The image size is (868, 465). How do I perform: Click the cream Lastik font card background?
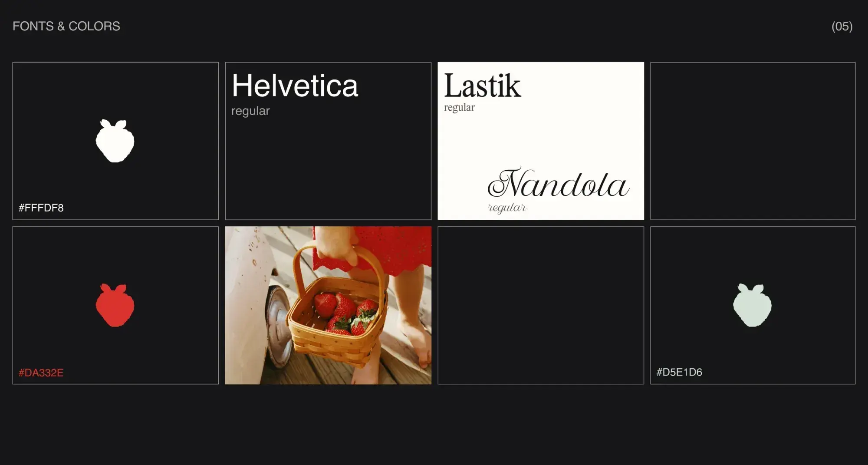pos(541,141)
